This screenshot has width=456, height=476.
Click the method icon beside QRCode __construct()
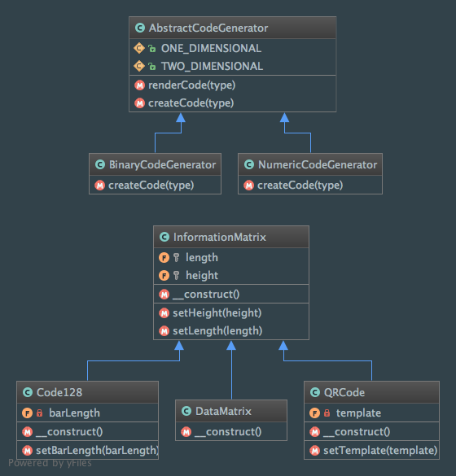coord(315,432)
